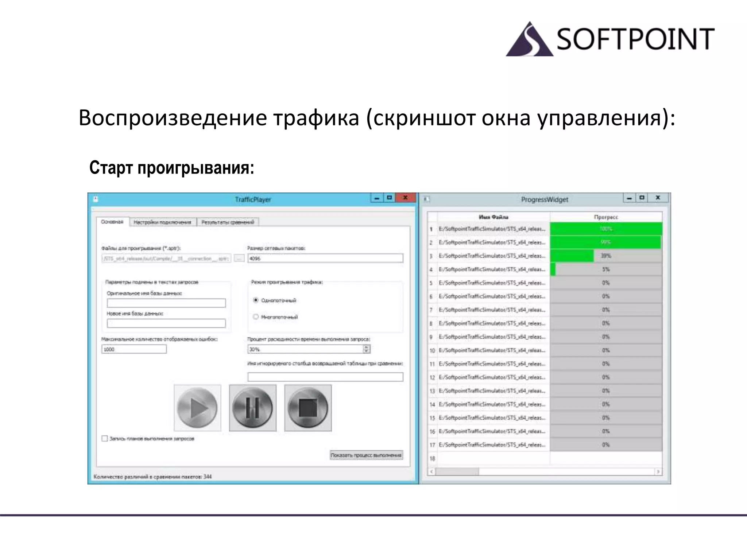This screenshot has height=560, width=747.
Task: Switch to the Результаты сравнений tab
Action: (x=228, y=222)
